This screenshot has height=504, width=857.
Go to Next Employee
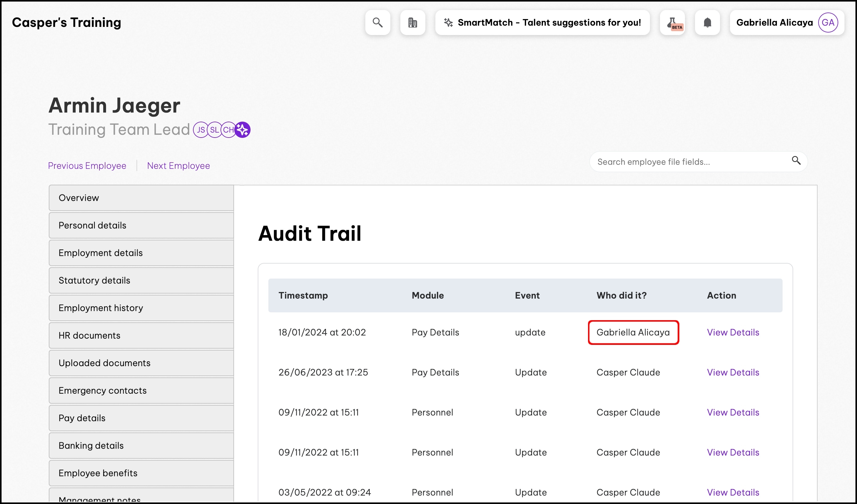(178, 165)
